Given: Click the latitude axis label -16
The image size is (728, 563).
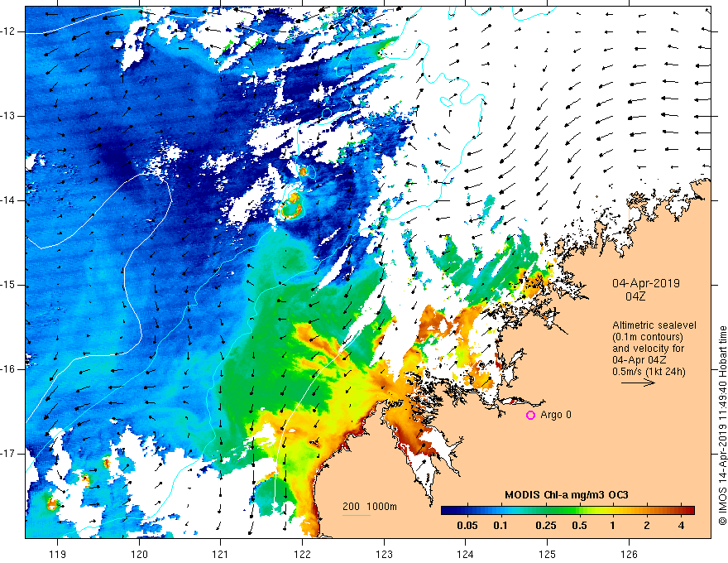Looking at the screenshot, I should pyautogui.click(x=8, y=369).
